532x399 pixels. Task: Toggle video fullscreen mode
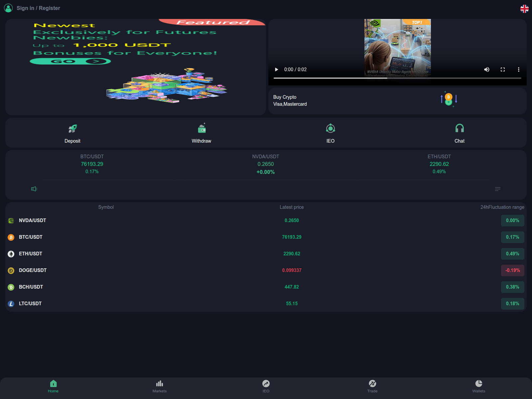pos(502,69)
